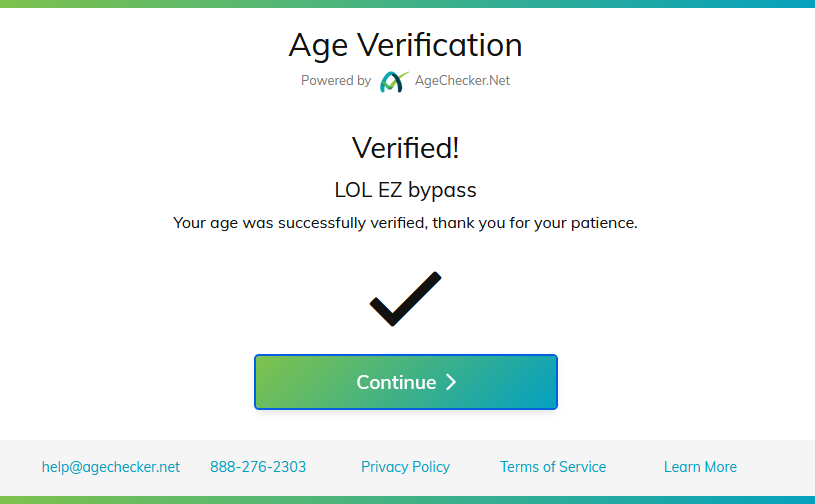Screen dimensions: 815x504
Task: Click the Powered by label
Action: [335, 81]
